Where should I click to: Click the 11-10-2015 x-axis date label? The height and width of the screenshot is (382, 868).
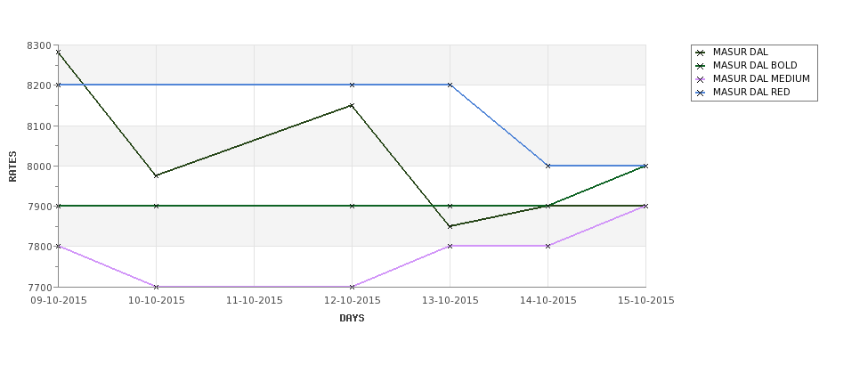[x=254, y=301]
